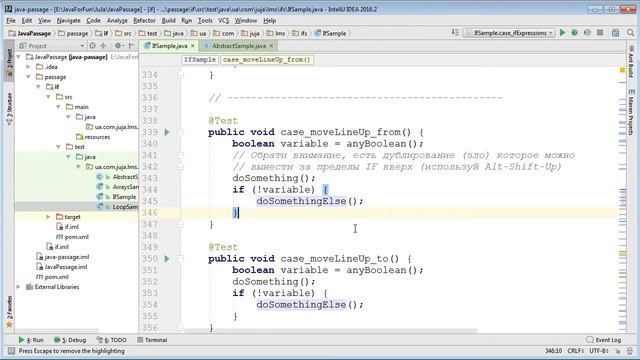Image resolution: width=640 pixels, height=360 pixels.
Task: Open the 6: TODO tool window button
Action: pyautogui.click(x=111, y=340)
